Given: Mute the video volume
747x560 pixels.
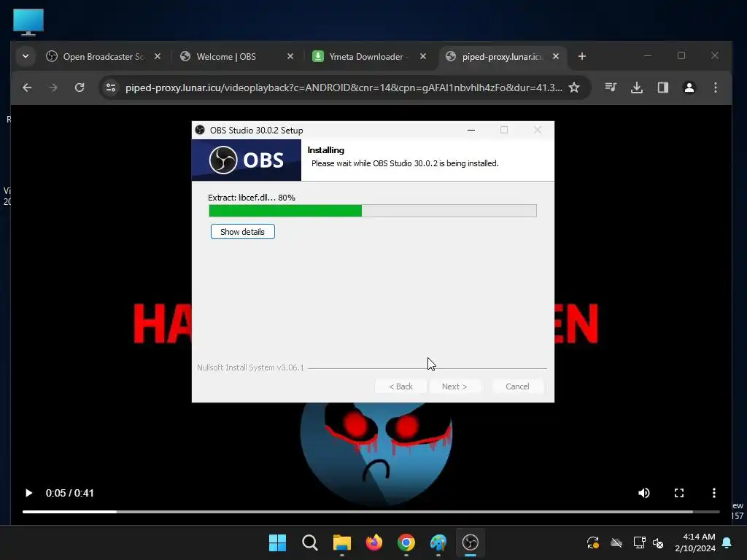Looking at the screenshot, I should [x=643, y=493].
